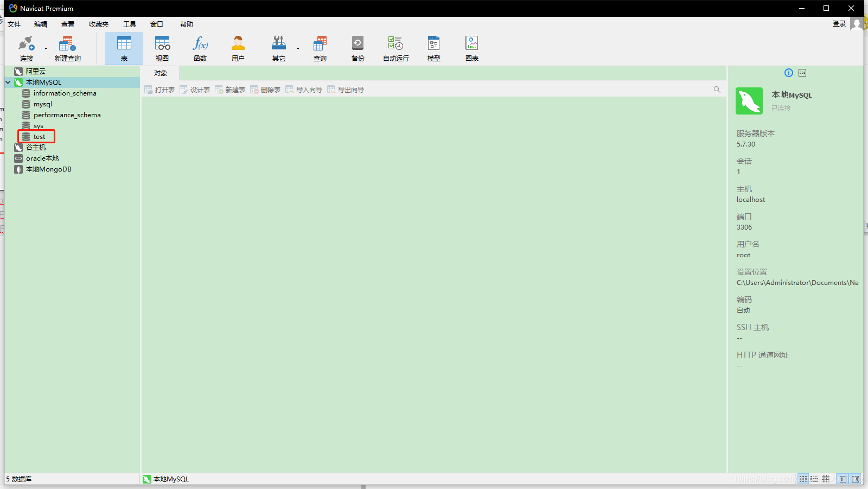Toggle the info pane visibility button
Screen dimensions: 868x489
pos(856,479)
